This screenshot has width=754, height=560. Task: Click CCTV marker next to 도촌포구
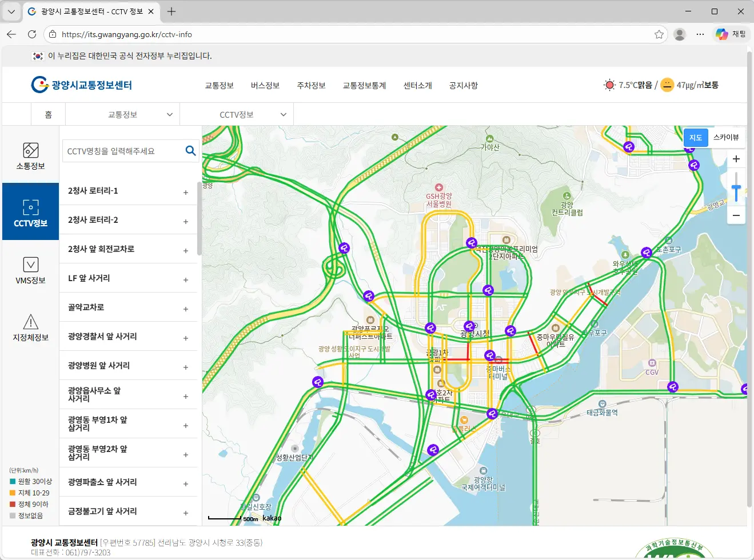click(x=647, y=253)
